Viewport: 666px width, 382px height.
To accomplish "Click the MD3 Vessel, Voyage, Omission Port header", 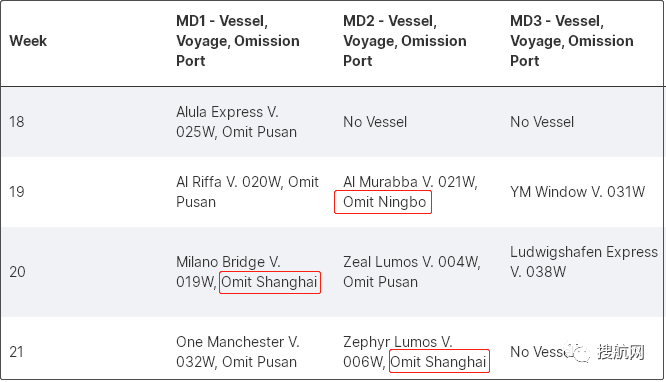I will point(572,41).
